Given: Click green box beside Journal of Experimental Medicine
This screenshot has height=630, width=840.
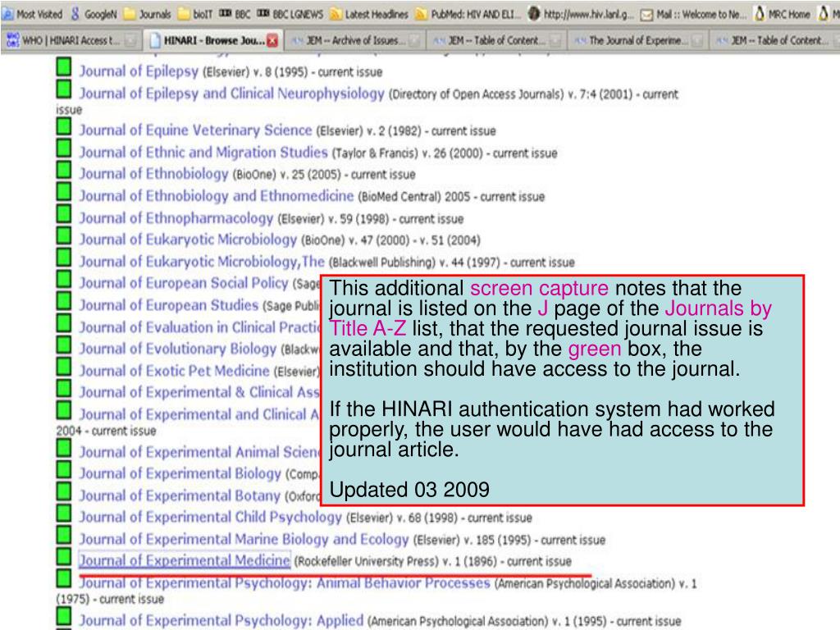Looking at the screenshot, I should (64, 556).
